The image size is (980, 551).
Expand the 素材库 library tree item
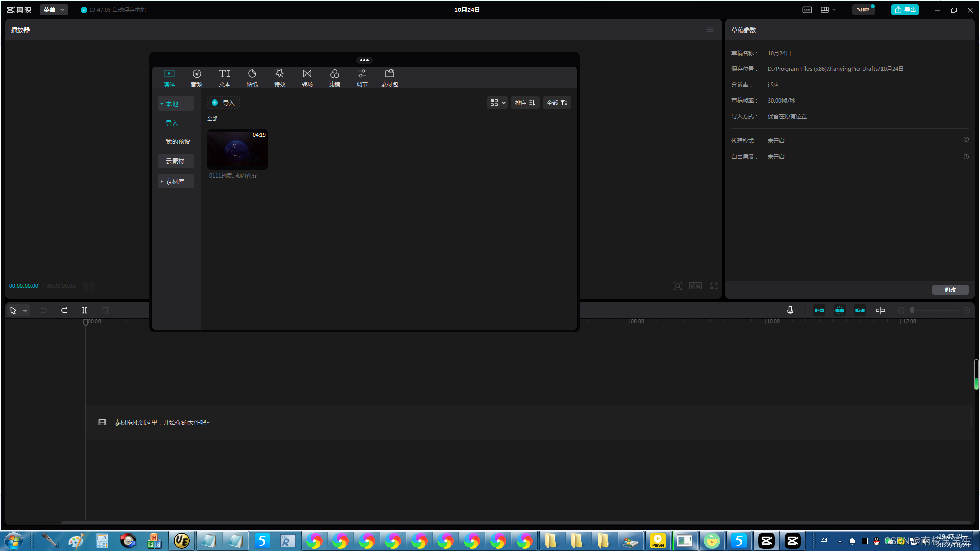[175, 182]
